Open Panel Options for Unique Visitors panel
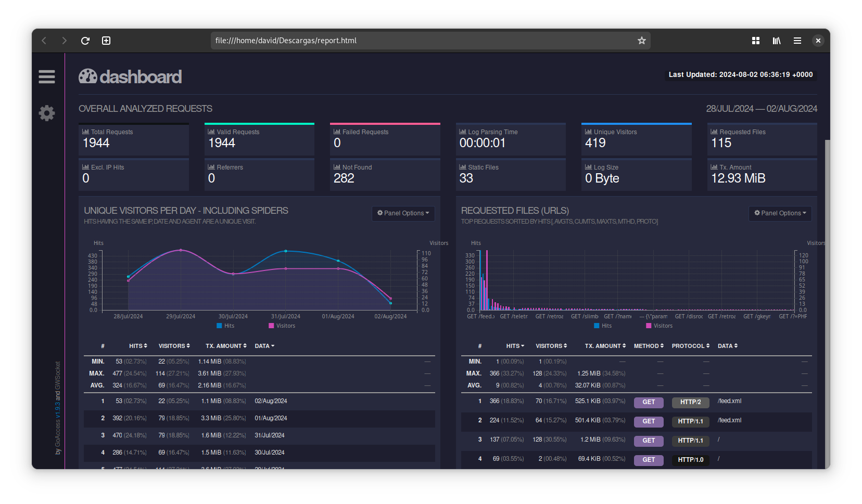 click(403, 213)
